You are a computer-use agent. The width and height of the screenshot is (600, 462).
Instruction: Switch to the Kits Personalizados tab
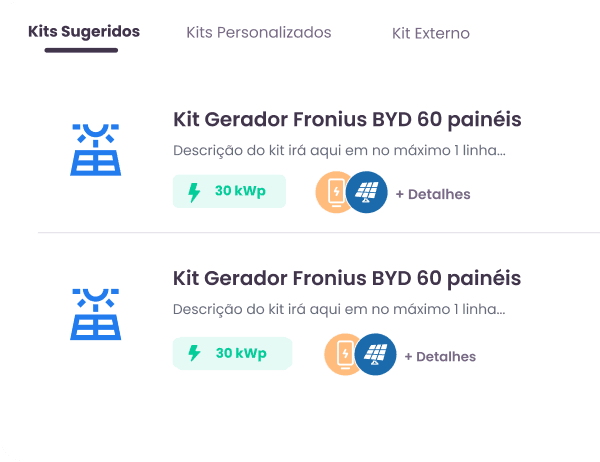tap(259, 33)
